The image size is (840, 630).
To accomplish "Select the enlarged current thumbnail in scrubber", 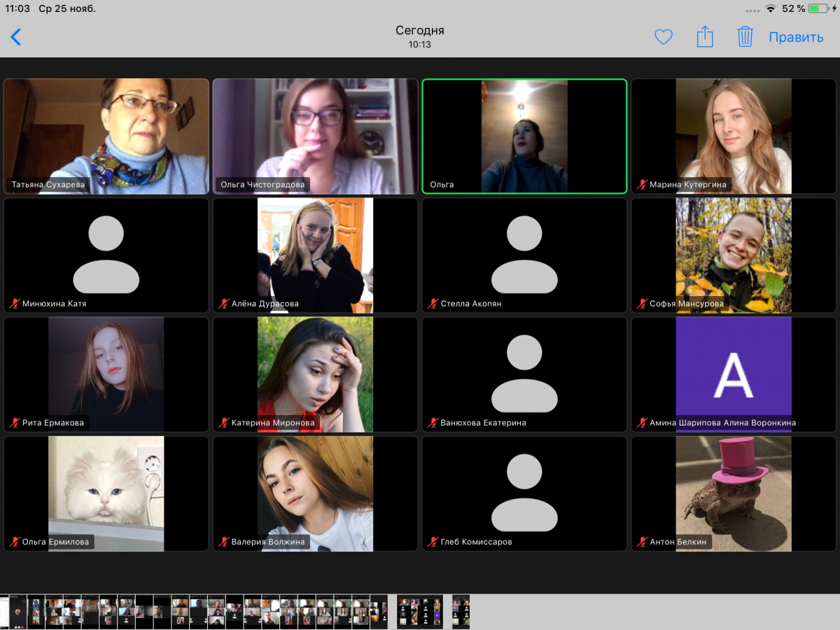I will (420, 612).
